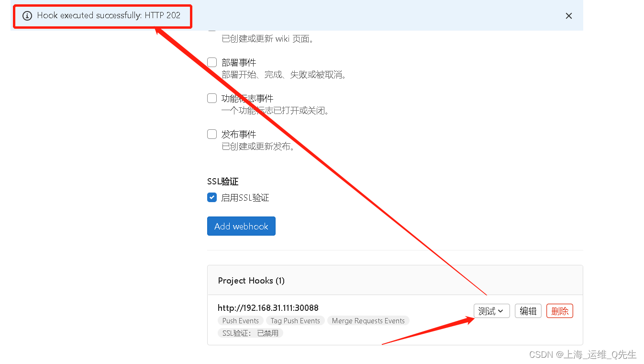Click the 已创建或更新 wiki 页面 description
Viewport: 644px width, 364px height.
tap(268, 39)
